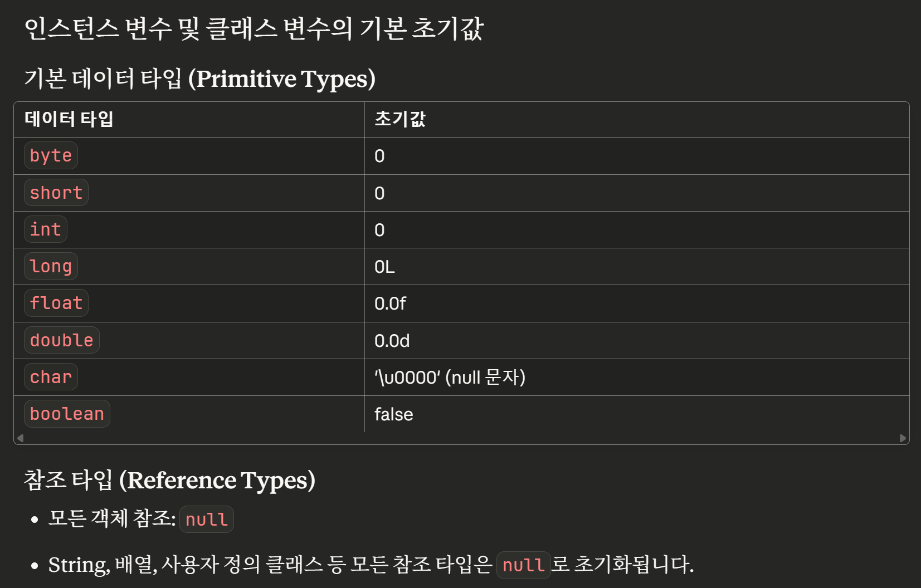The width and height of the screenshot is (921, 588).
Task: Click the 기본 데이터 타입 (Primitive Types) heading
Action: pos(199,79)
